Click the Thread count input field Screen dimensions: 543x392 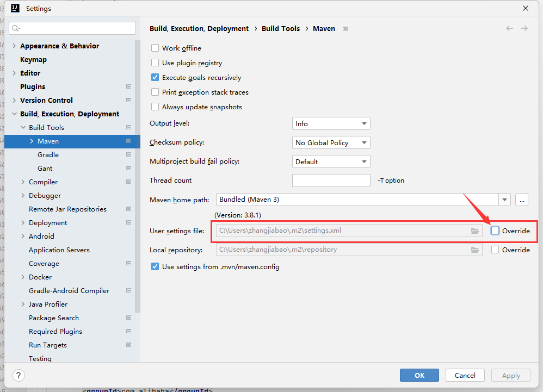331,181
